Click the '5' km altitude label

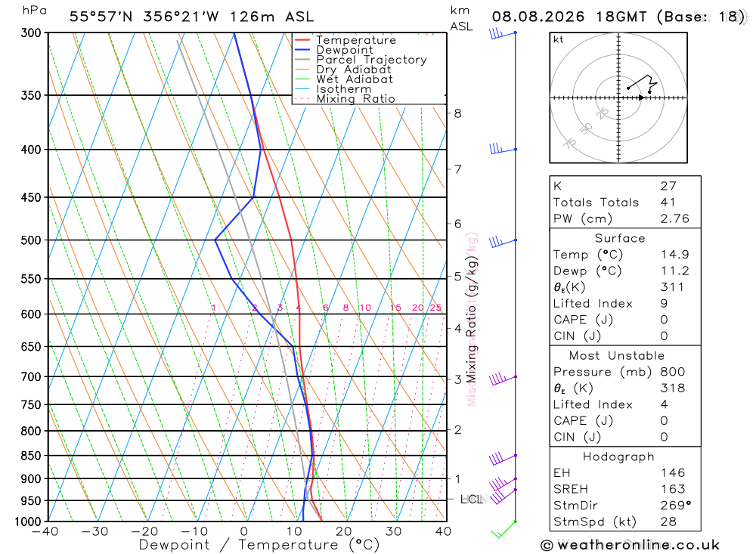tap(457, 277)
